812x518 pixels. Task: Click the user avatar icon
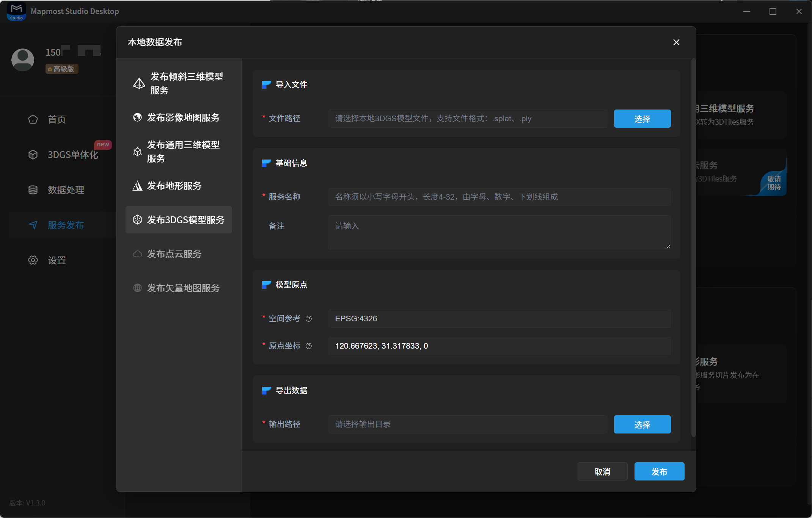coord(23,59)
